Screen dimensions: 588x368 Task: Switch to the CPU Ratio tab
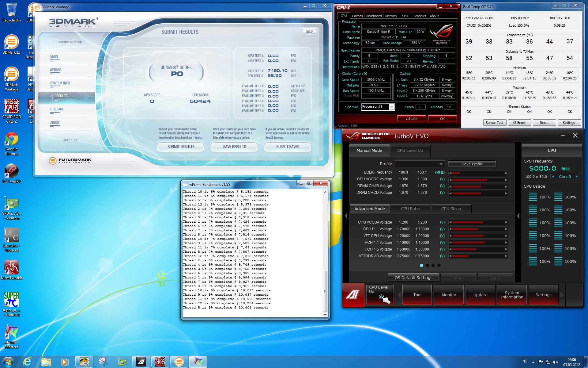pos(410,209)
